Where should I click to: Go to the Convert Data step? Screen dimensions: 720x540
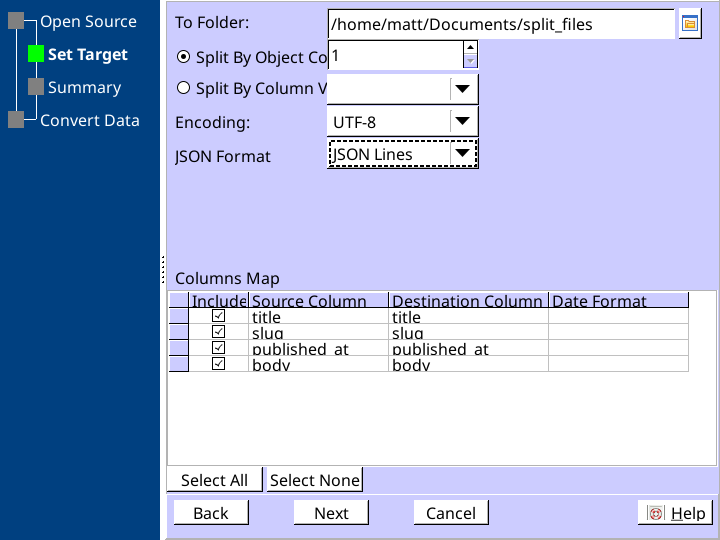coord(89,120)
